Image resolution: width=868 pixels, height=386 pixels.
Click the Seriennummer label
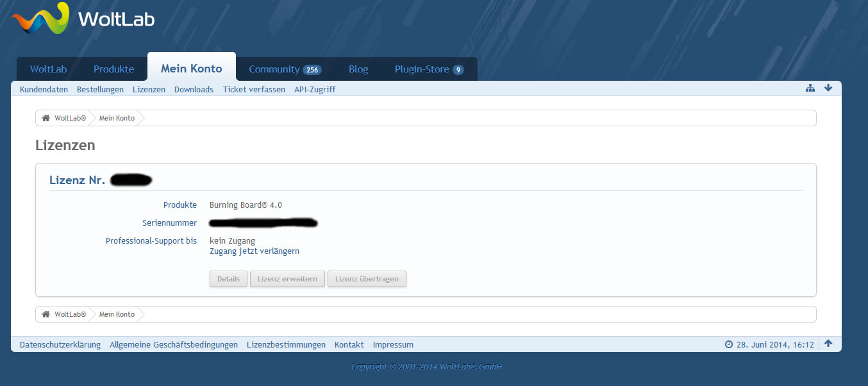(x=169, y=223)
